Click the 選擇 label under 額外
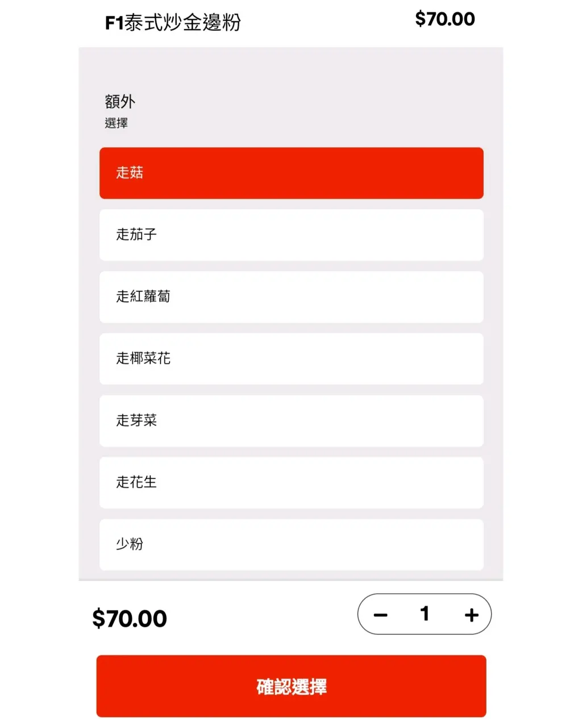The width and height of the screenshot is (582, 728). click(116, 123)
